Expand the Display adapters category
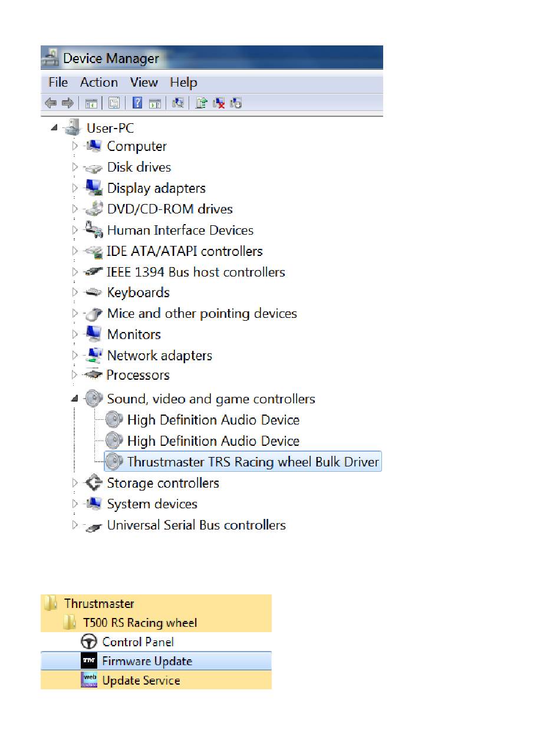The width and height of the screenshot is (560, 743). (x=75, y=188)
